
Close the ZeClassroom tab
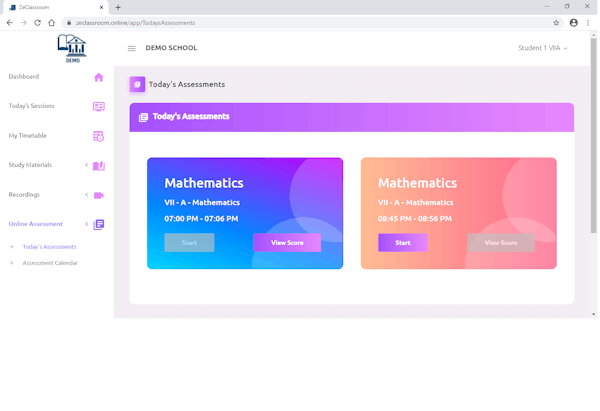pyautogui.click(x=101, y=7)
